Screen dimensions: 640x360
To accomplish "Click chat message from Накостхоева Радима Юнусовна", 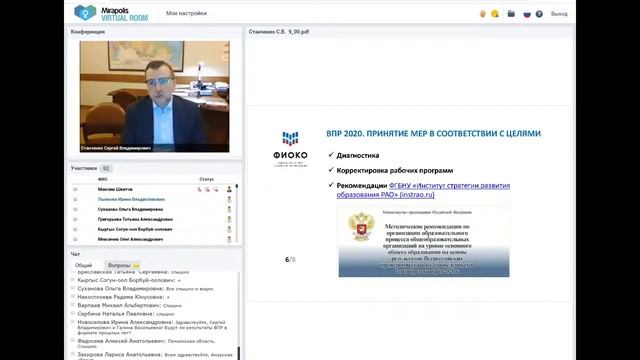I will coord(123,297).
